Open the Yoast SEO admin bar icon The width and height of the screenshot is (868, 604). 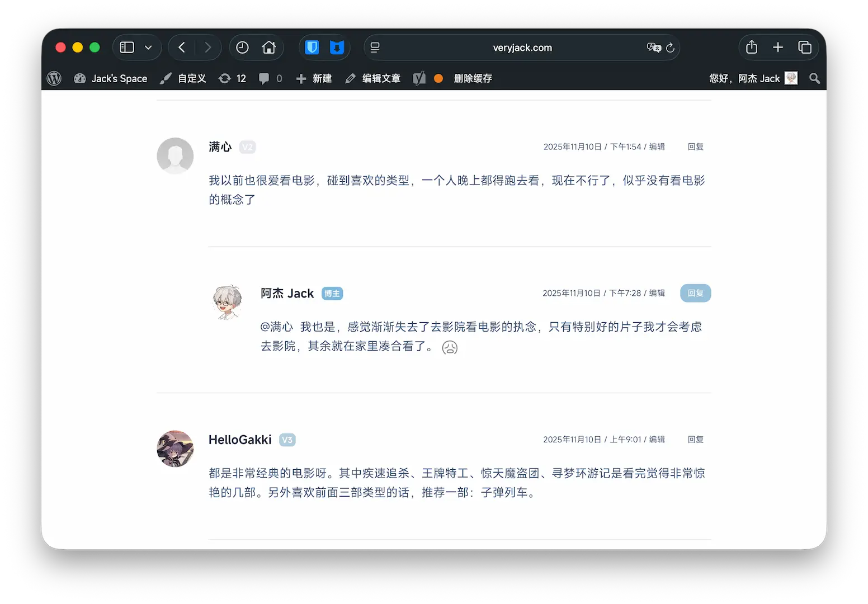coord(419,78)
